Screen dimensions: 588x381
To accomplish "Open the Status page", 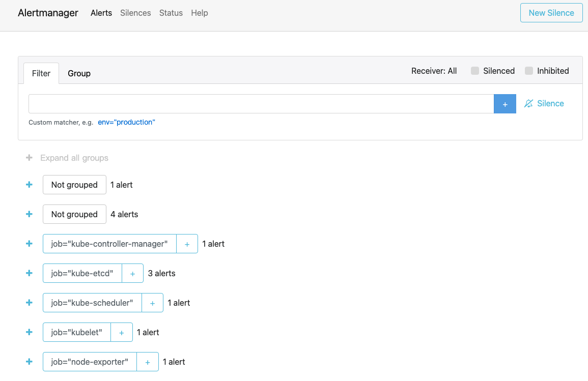I will click(171, 13).
